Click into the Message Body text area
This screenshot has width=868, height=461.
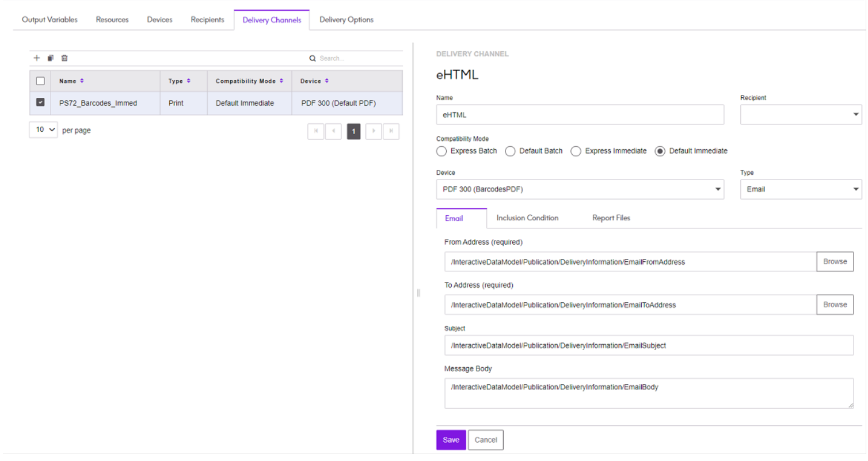pos(648,394)
